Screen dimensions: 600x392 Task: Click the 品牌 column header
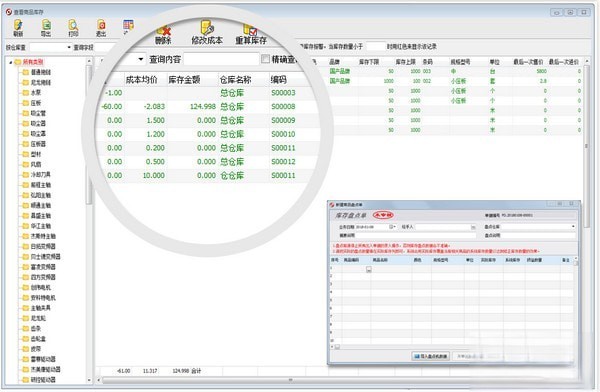[334, 62]
